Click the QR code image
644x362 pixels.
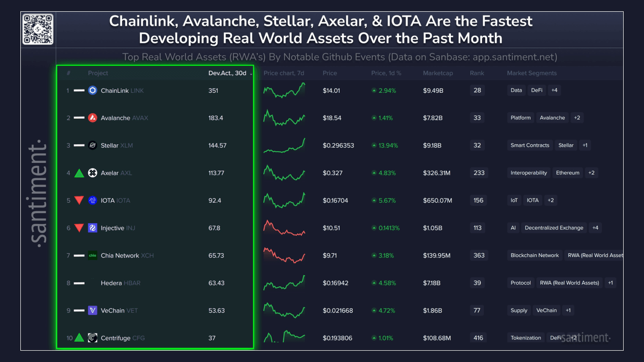38,29
